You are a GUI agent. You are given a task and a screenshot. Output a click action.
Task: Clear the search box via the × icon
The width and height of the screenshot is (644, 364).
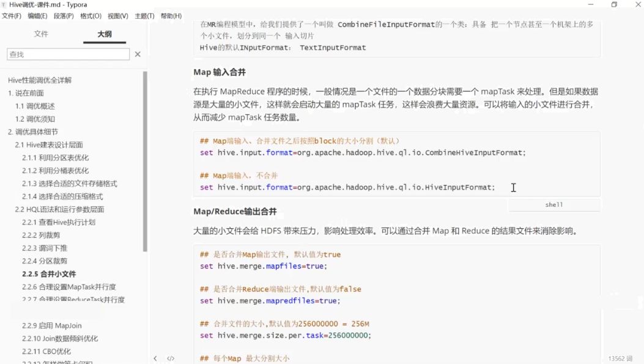coord(138,54)
